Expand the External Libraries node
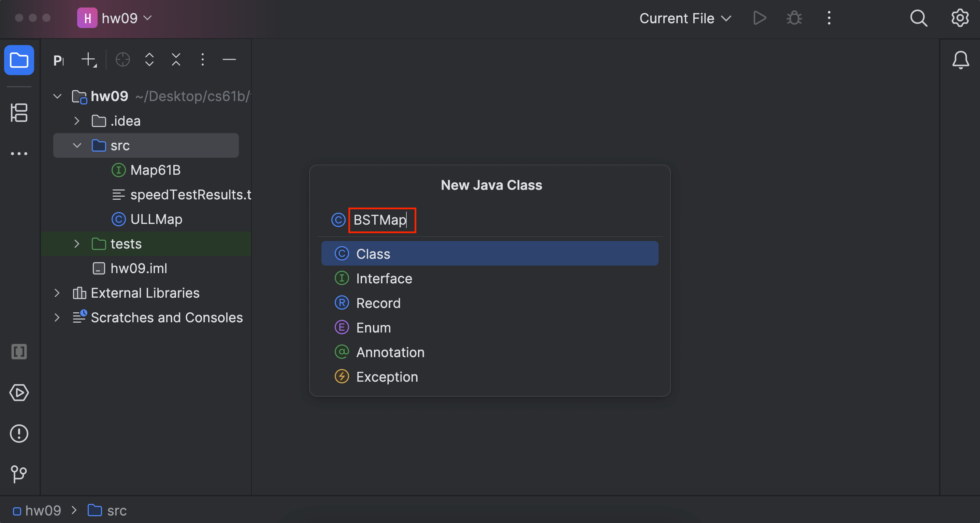Viewport: 980px width, 523px height. pos(57,293)
